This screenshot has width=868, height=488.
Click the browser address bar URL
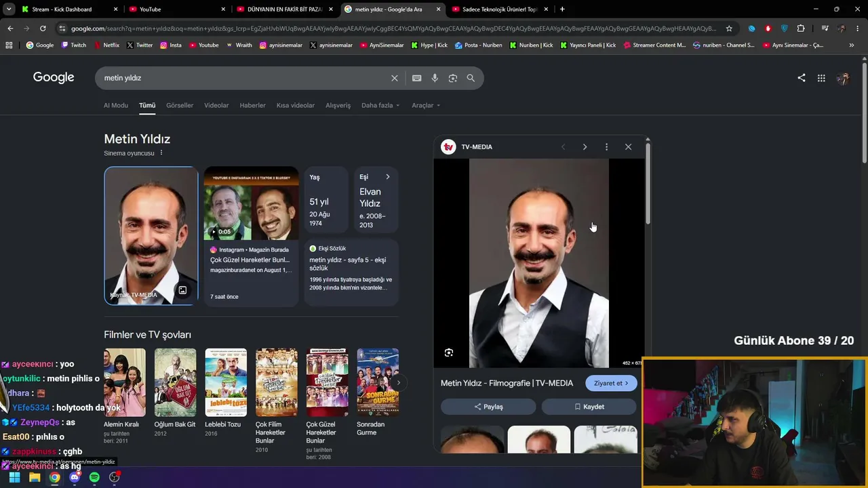(x=393, y=28)
